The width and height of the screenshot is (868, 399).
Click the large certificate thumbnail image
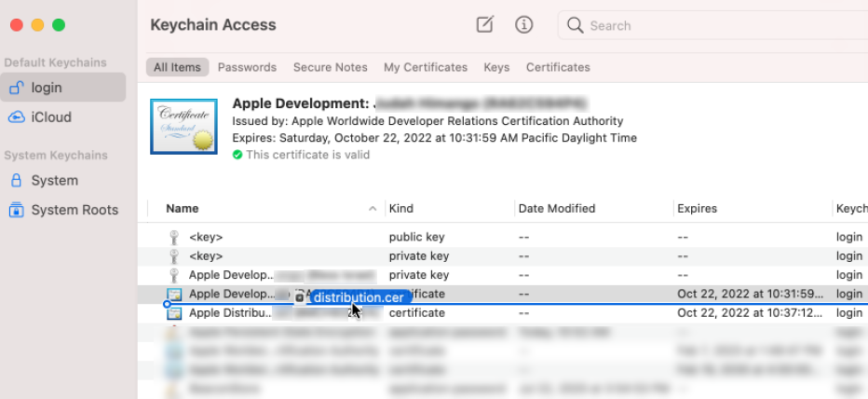[183, 129]
